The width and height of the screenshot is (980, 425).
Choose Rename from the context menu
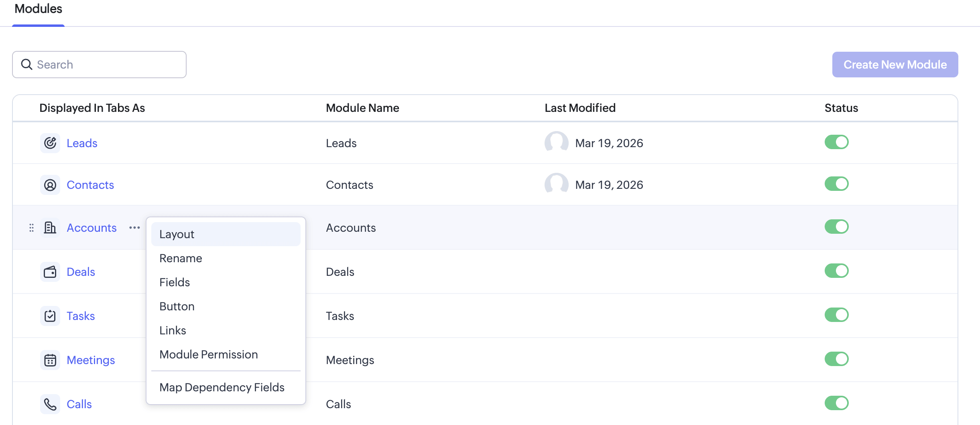pos(180,258)
